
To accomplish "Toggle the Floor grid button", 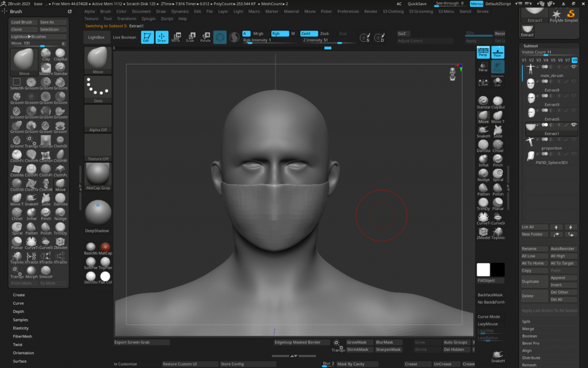I will coord(498,52).
